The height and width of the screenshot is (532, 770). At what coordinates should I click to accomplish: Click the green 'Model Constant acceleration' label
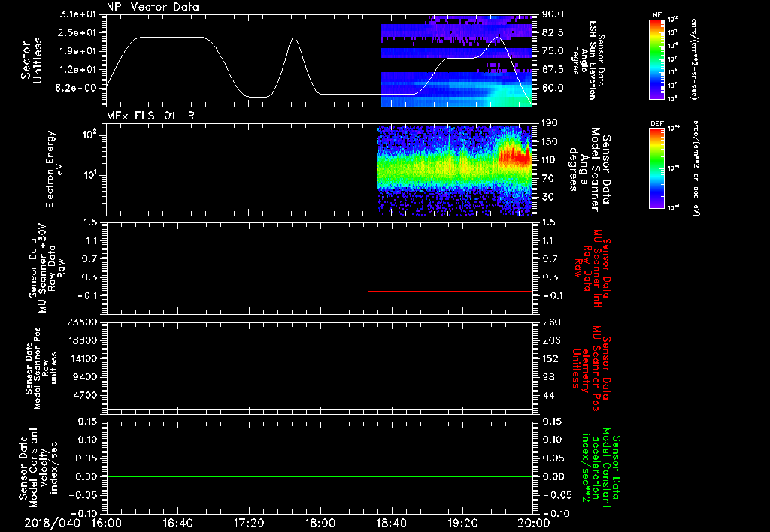click(601, 467)
